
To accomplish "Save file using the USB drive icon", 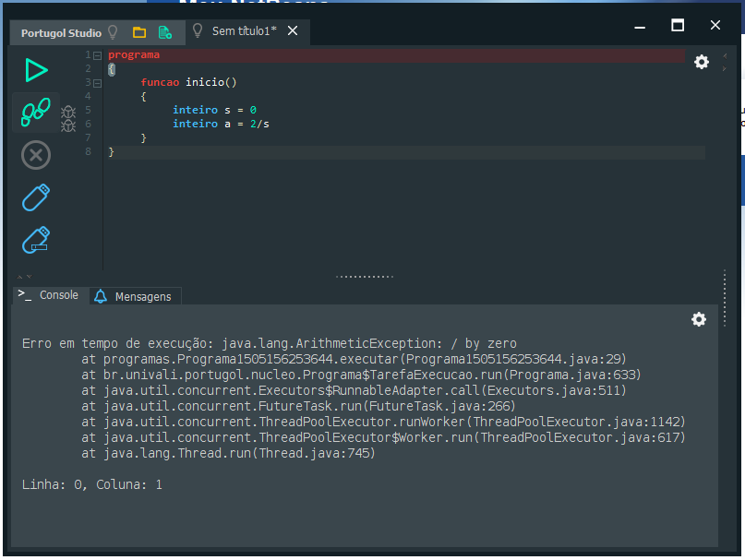I will click(36, 197).
